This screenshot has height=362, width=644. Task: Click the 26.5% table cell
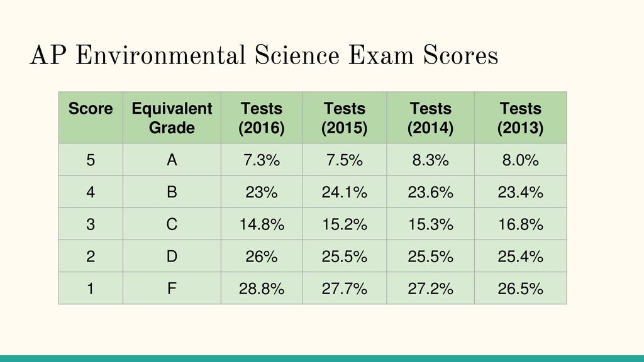tap(520, 288)
